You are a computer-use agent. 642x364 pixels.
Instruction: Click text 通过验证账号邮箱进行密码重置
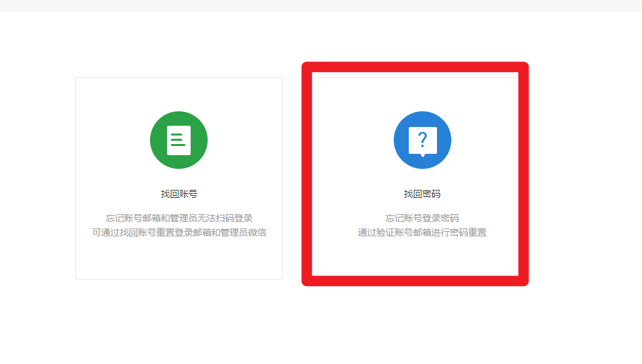422,232
